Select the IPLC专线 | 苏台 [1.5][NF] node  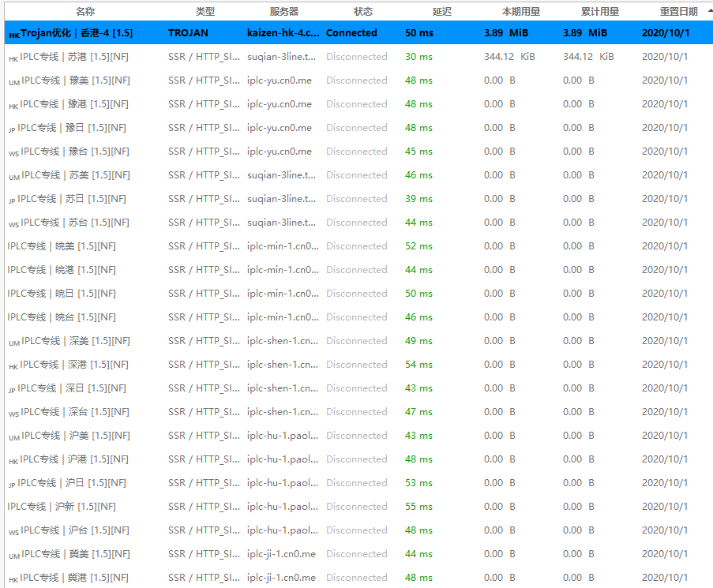(x=358, y=223)
